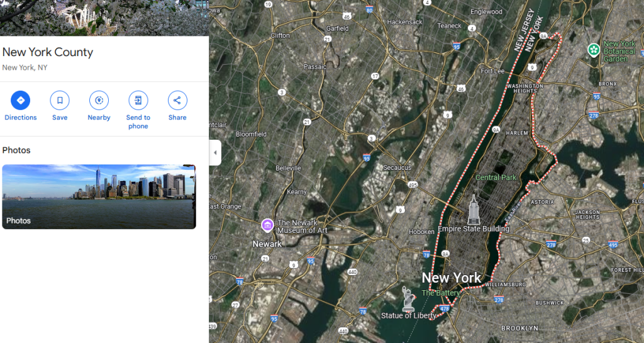This screenshot has width=644, height=343.
Task: Share this place using Share icon
Action: (x=177, y=100)
